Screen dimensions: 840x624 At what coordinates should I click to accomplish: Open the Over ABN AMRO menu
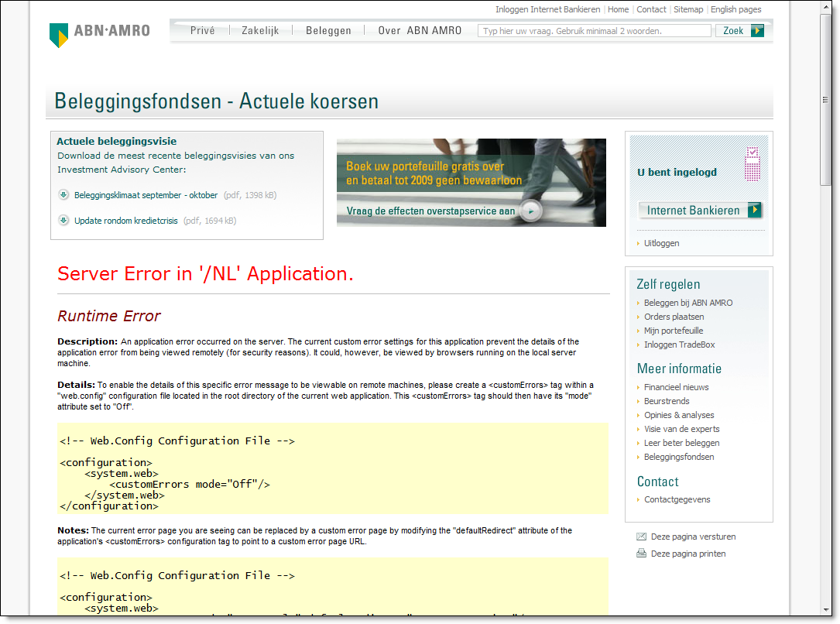point(420,31)
